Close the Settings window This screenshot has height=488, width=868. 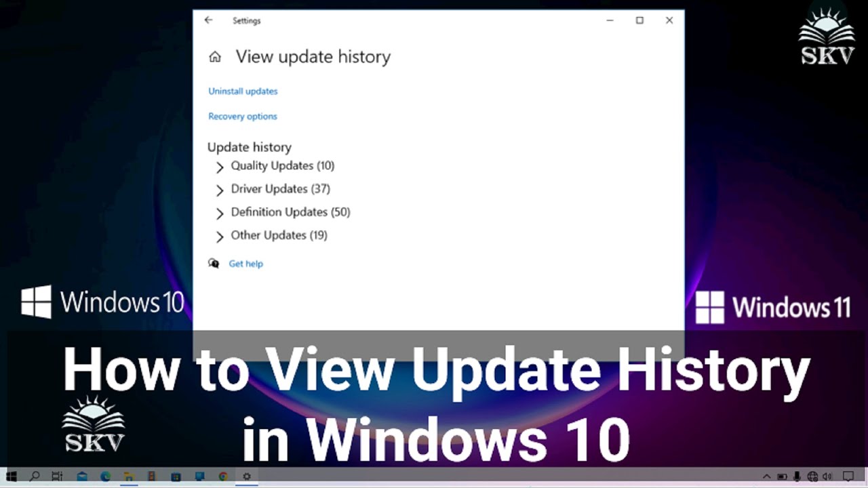tap(669, 20)
